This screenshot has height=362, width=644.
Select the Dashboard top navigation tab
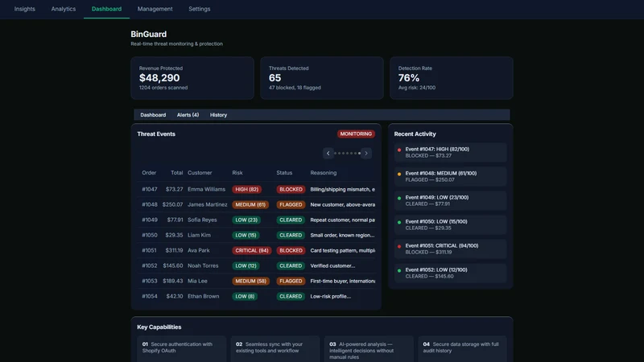click(106, 9)
